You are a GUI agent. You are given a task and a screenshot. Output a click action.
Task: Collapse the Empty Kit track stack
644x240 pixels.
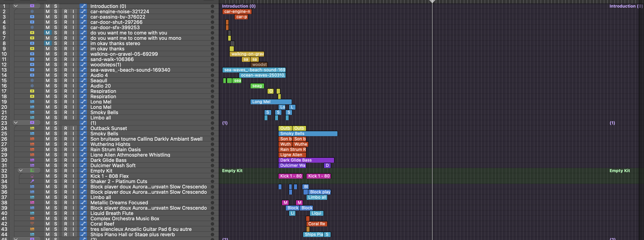tap(21, 171)
